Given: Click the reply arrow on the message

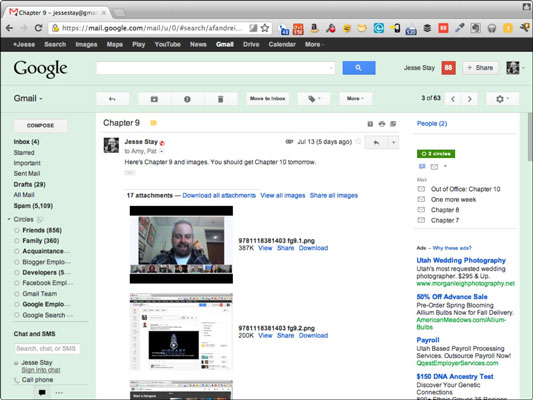Looking at the screenshot, I should click(x=376, y=142).
